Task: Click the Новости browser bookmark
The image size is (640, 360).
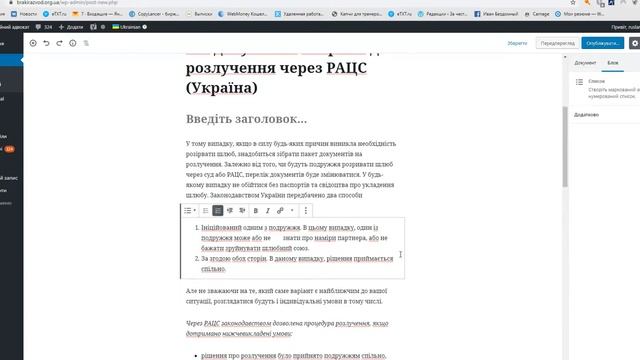Action: [24, 14]
